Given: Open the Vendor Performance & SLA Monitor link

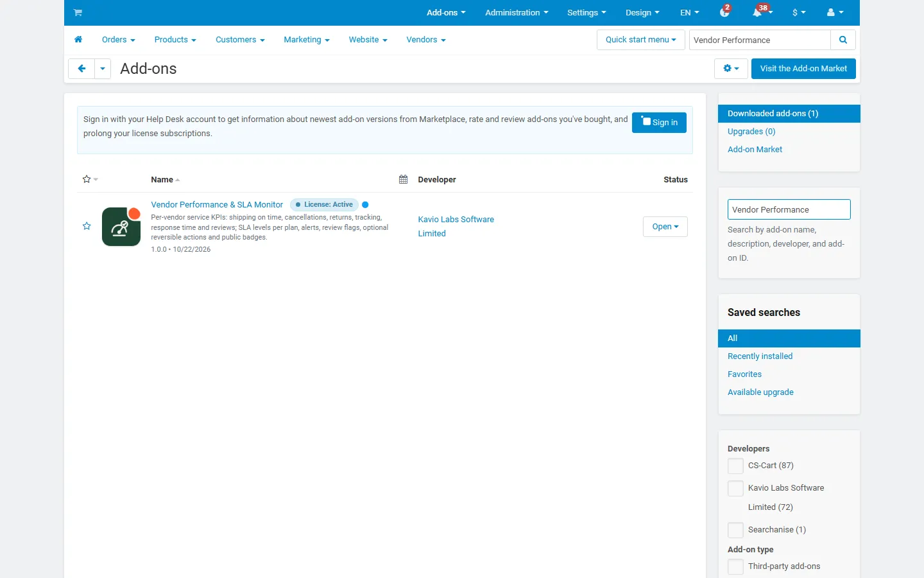Looking at the screenshot, I should coord(217,205).
